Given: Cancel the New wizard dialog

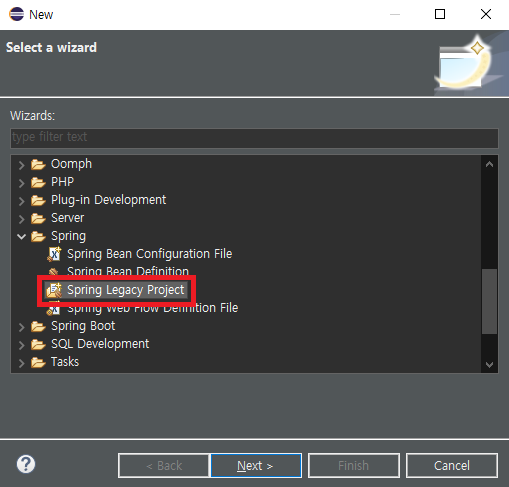Looking at the screenshot, I should click(452, 465).
